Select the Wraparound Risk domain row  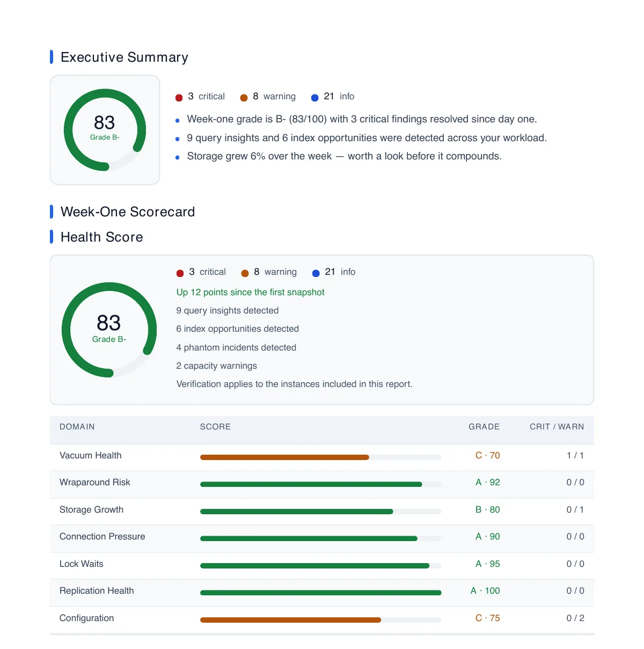point(322,485)
